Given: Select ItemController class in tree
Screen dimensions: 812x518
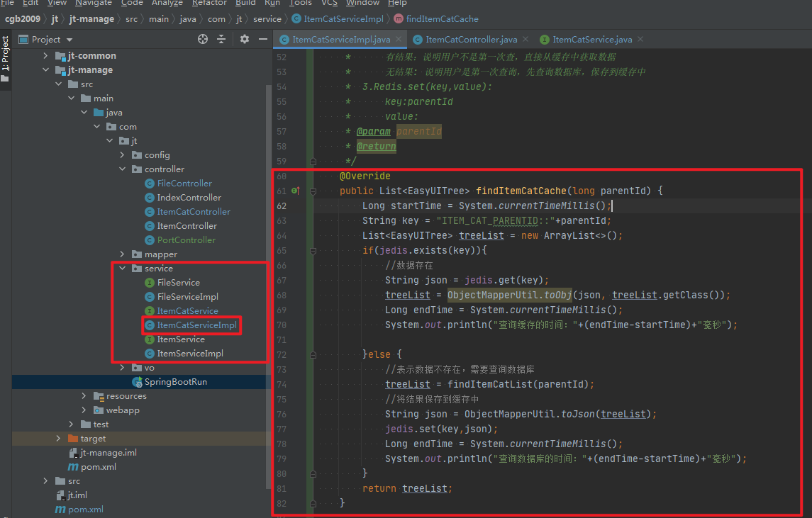Looking at the screenshot, I should [187, 225].
